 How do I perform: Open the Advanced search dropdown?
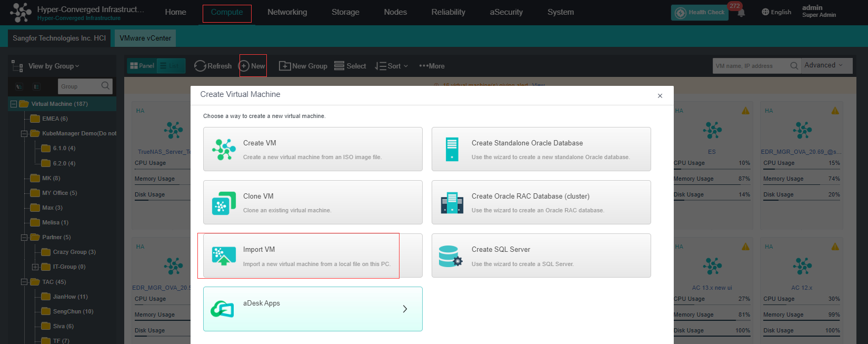(824, 65)
